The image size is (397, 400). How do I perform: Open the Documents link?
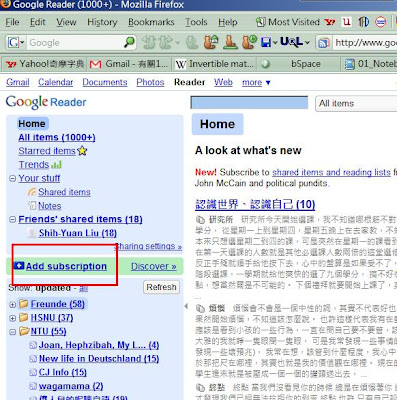(x=105, y=82)
